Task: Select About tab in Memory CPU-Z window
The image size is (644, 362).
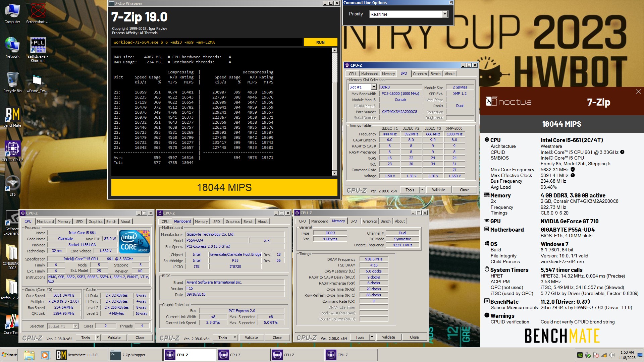Action: (399, 221)
